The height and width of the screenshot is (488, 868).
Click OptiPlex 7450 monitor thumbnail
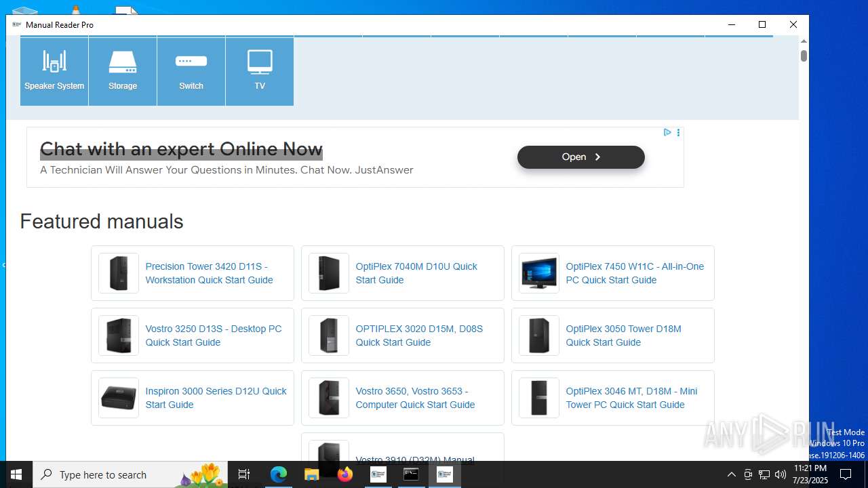point(539,273)
